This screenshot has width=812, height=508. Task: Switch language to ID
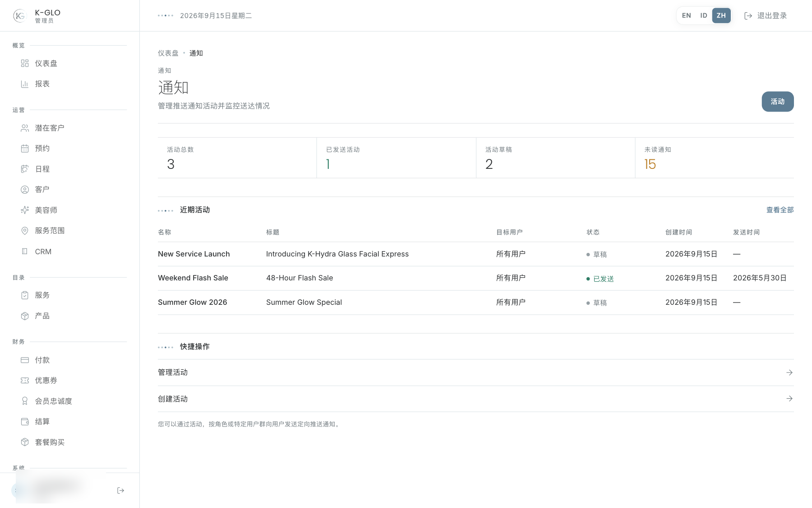click(x=704, y=15)
